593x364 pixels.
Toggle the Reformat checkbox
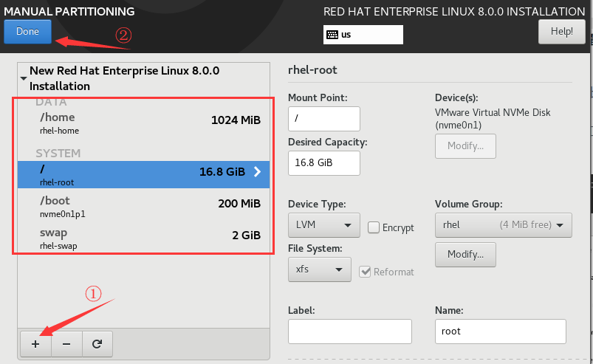pyautogui.click(x=365, y=272)
